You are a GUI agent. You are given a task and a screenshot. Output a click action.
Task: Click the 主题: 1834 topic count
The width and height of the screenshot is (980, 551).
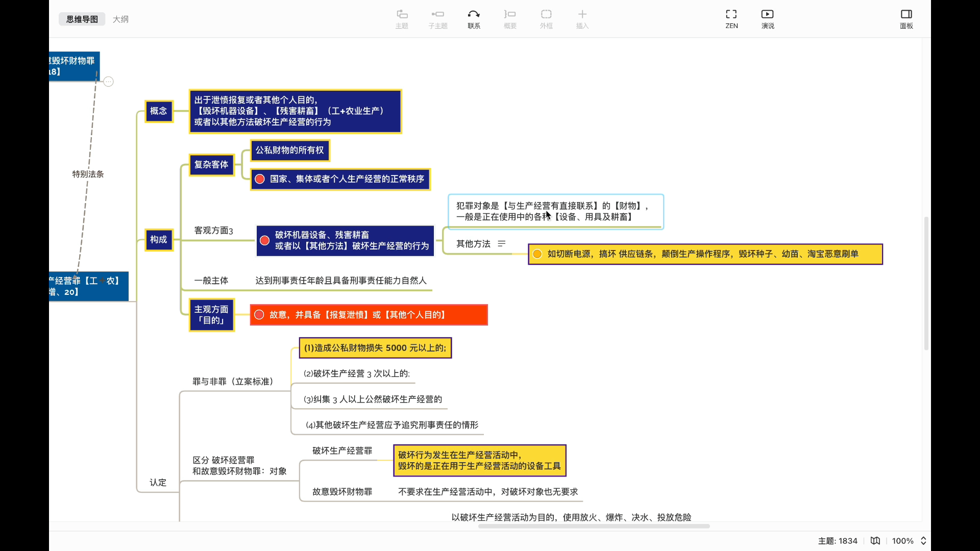point(838,541)
